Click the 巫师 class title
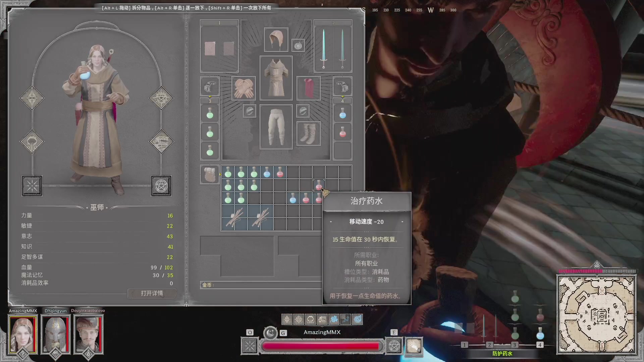 click(97, 207)
